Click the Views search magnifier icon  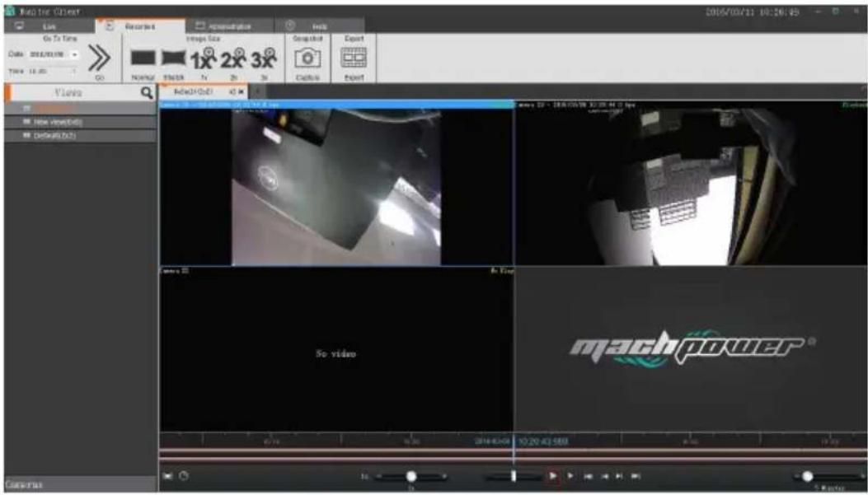click(x=146, y=93)
